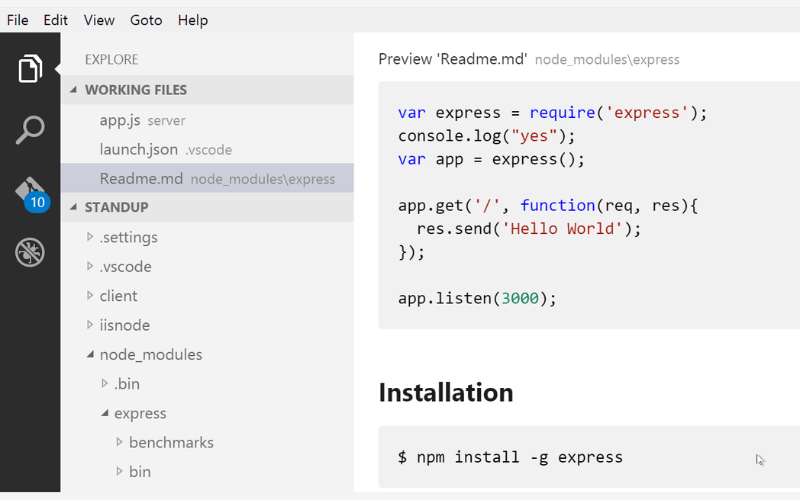Image resolution: width=800 pixels, height=500 pixels.
Task: Collapse the WORKING FILES section
Action: click(x=135, y=90)
